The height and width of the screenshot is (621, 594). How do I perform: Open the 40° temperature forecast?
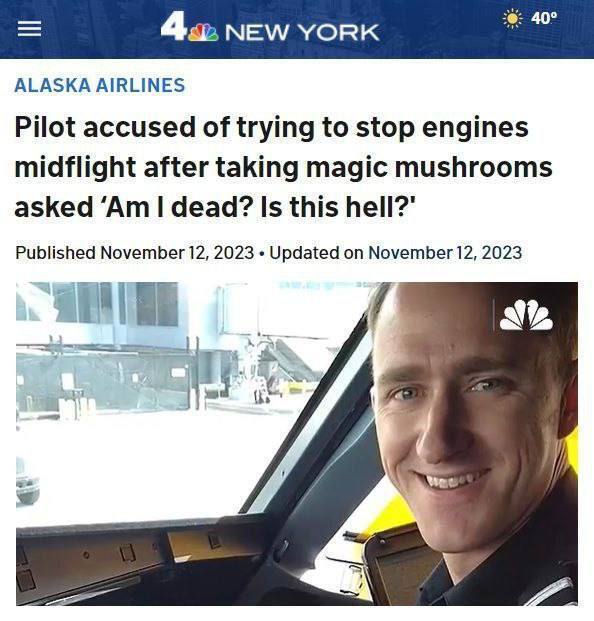tap(544, 18)
